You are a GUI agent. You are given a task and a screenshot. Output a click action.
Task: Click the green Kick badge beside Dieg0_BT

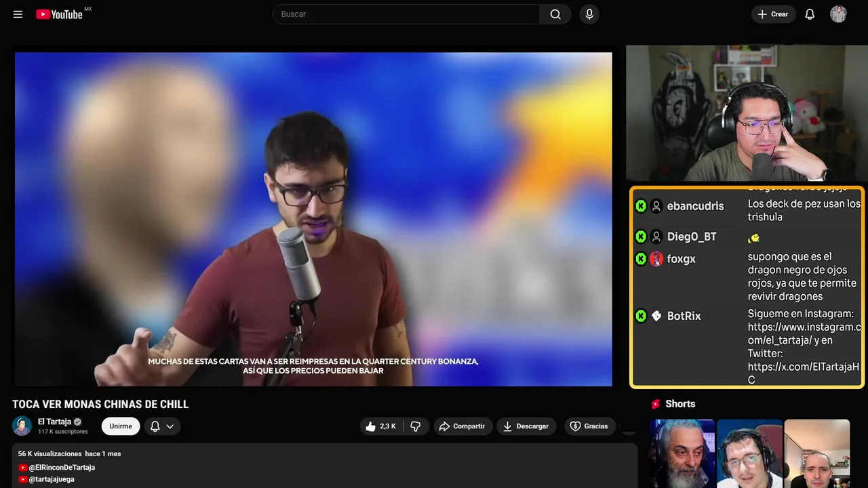click(x=641, y=237)
